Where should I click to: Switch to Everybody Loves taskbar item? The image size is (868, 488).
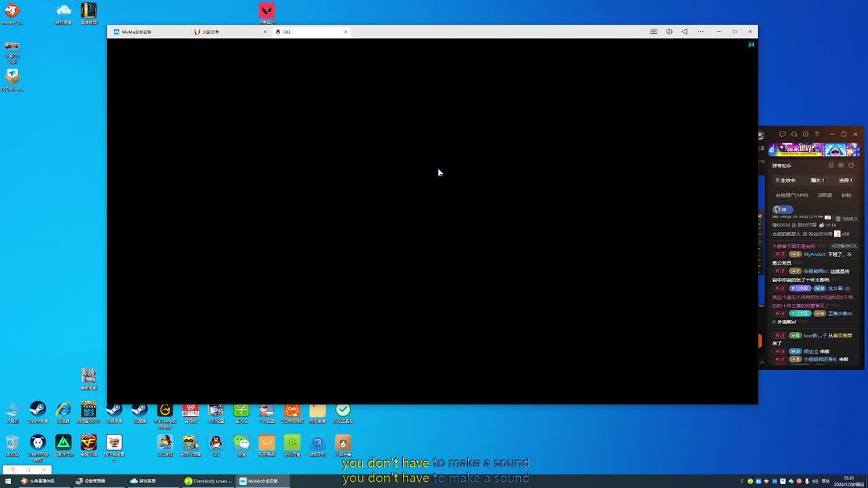click(208, 481)
